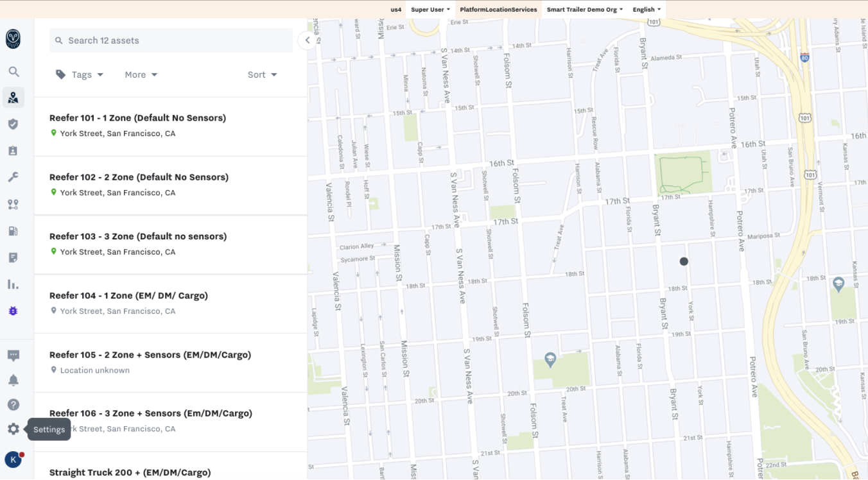
Task: Open Reefer 101 - 1 Zone asset
Action: (171, 126)
